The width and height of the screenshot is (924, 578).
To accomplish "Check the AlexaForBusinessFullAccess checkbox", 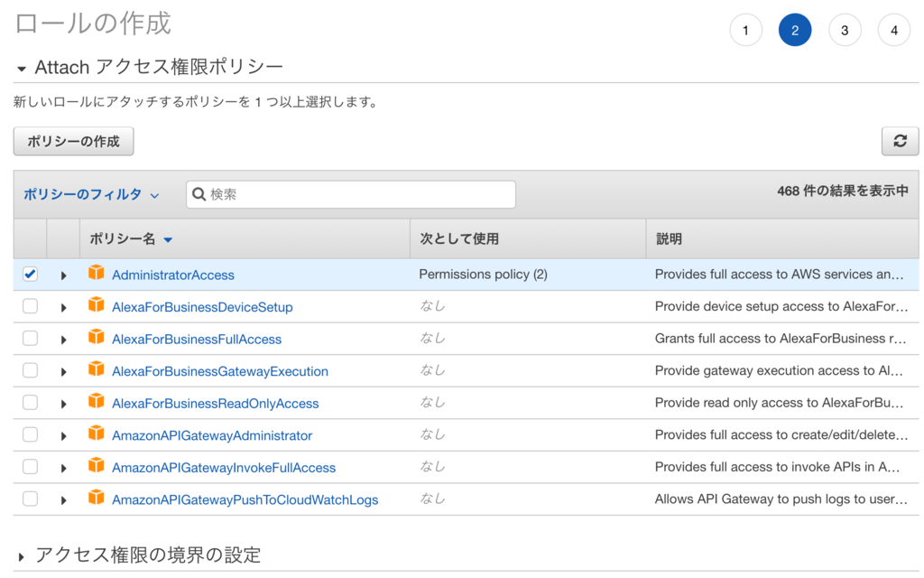I will (x=30, y=339).
